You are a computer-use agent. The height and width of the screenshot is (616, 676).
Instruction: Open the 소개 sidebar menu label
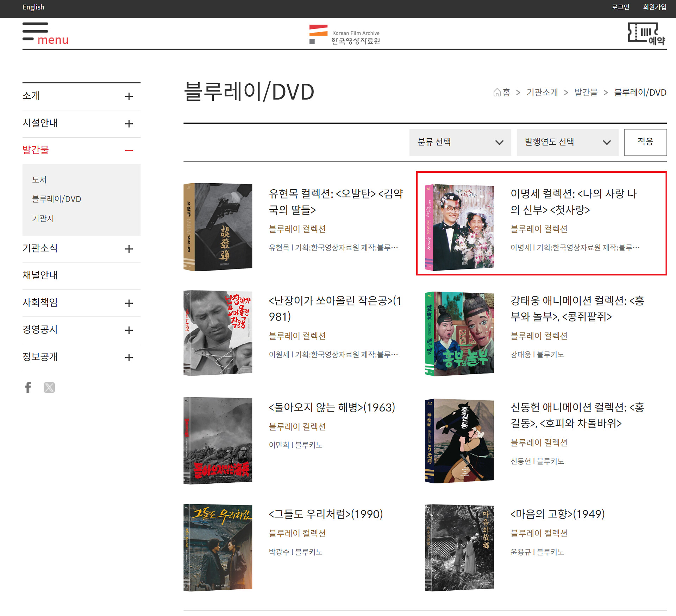point(31,96)
